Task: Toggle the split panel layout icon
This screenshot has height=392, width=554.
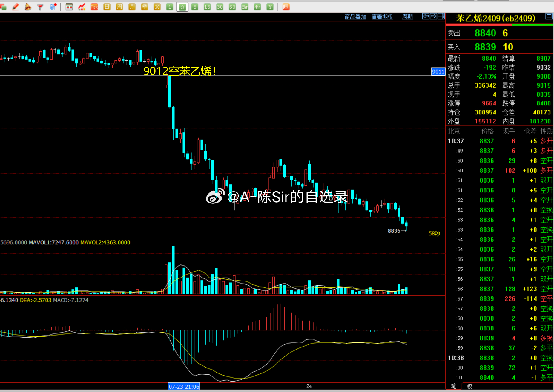Action: tap(441, 16)
